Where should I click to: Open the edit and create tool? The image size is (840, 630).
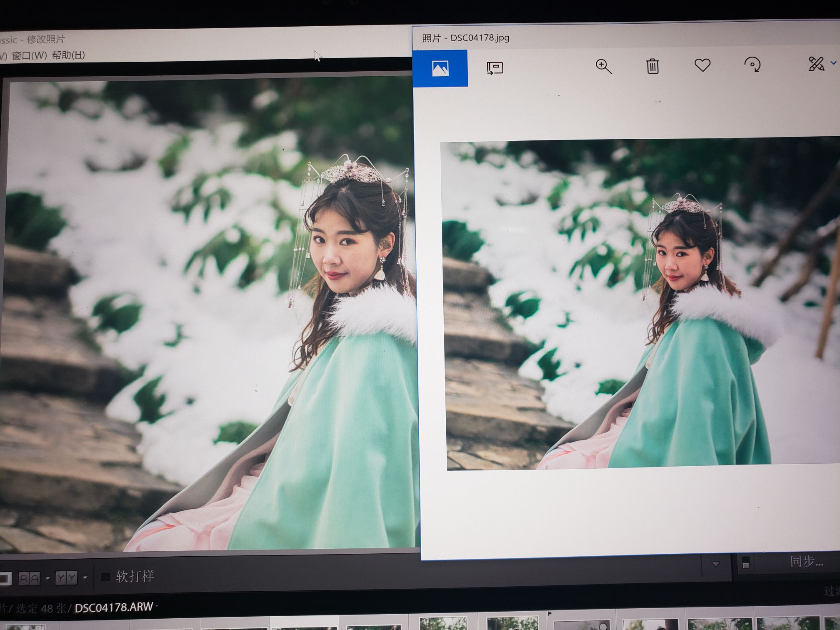tap(816, 64)
